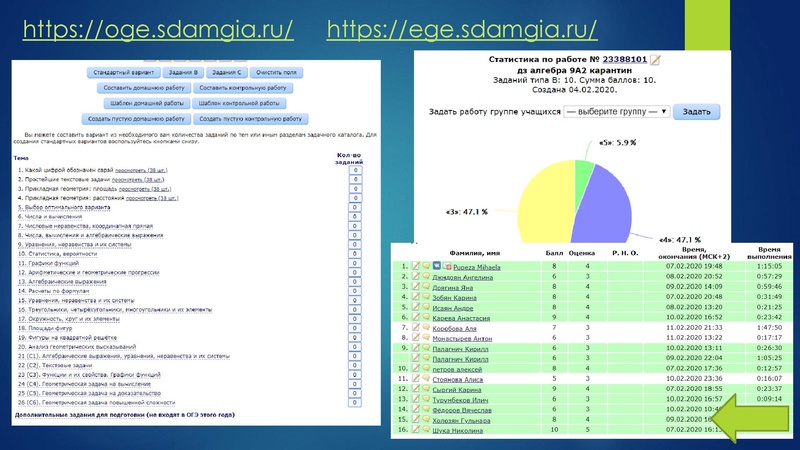Click the edit pencil icon beside work number 23388101
Image resolution: width=800 pixels, height=450 pixels.
[656, 60]
